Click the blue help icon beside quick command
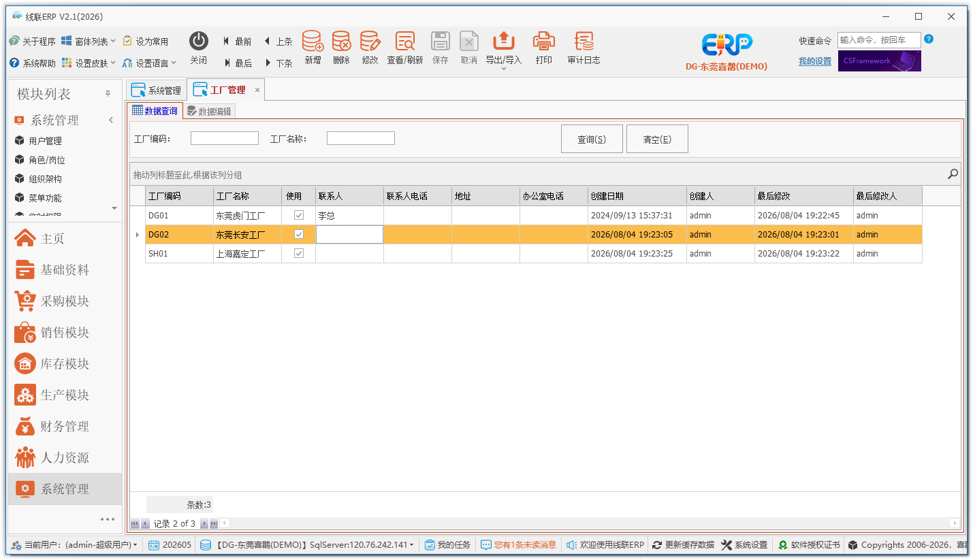973x560 pixels. coord(929,39)
